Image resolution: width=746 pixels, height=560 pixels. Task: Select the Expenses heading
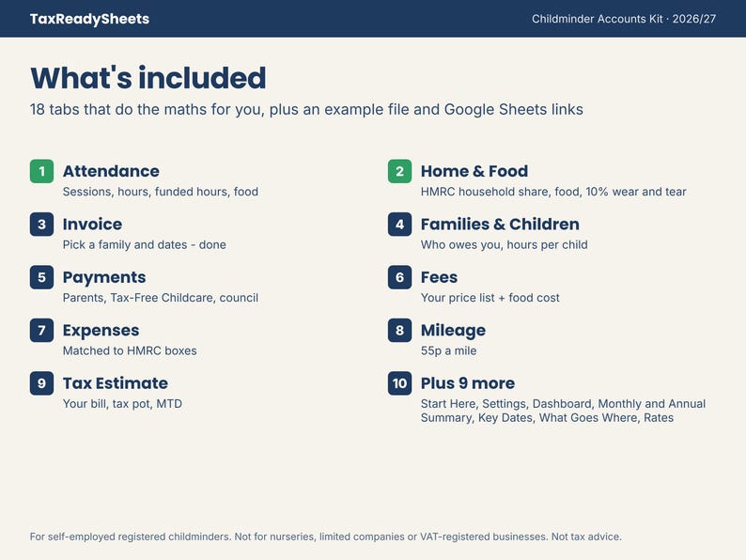101,330
